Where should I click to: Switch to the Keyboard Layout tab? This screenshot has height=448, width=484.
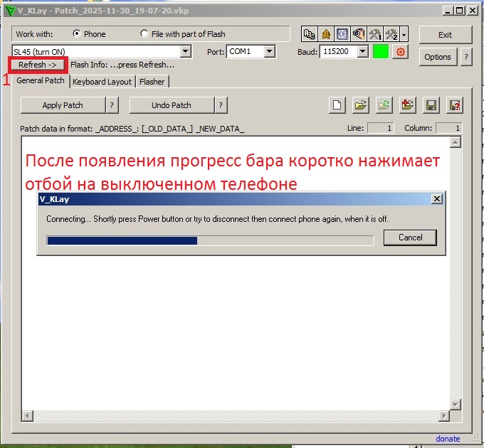(x=102, y=82)
